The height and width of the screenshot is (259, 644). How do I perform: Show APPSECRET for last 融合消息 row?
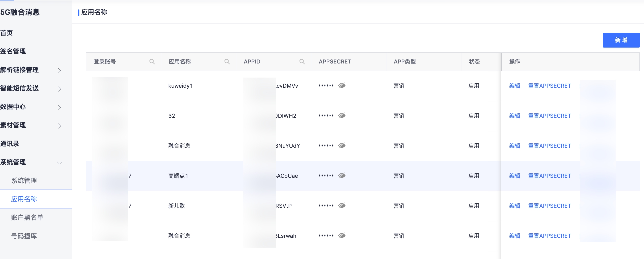(342, 235)
